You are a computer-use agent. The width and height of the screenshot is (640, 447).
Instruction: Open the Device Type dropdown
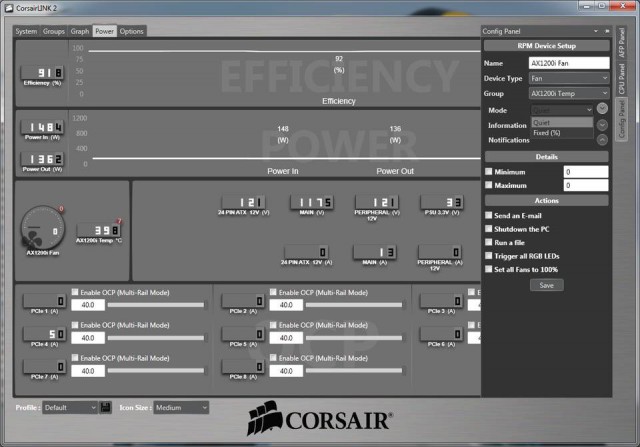click(x=569, y=78)
